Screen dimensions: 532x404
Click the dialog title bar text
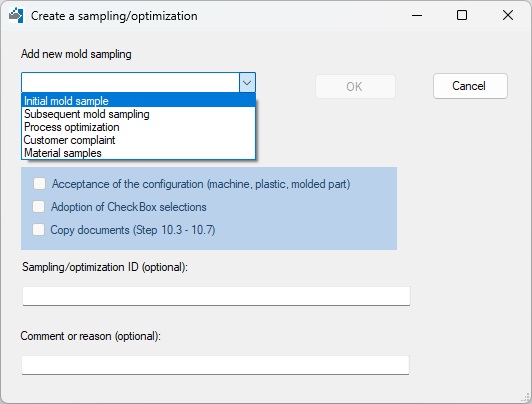114,16
